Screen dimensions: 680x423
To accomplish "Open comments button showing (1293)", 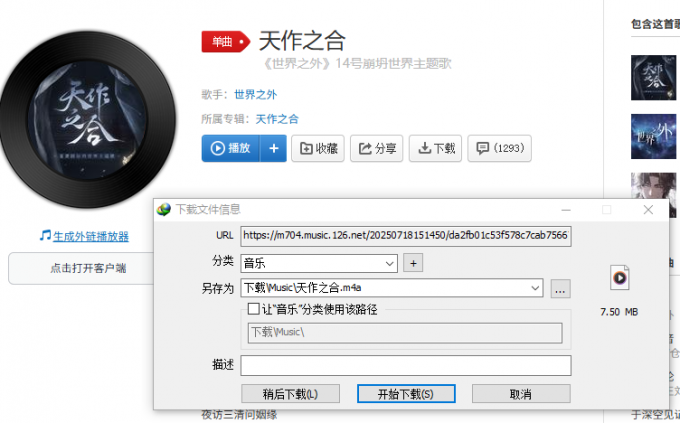I will point(500,148).
